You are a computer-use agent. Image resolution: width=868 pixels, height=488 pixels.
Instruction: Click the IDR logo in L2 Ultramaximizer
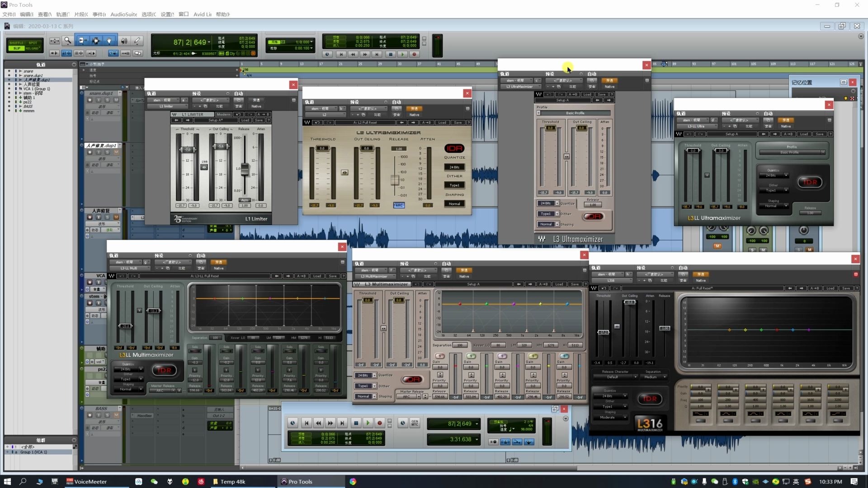[x=454, y=148]
